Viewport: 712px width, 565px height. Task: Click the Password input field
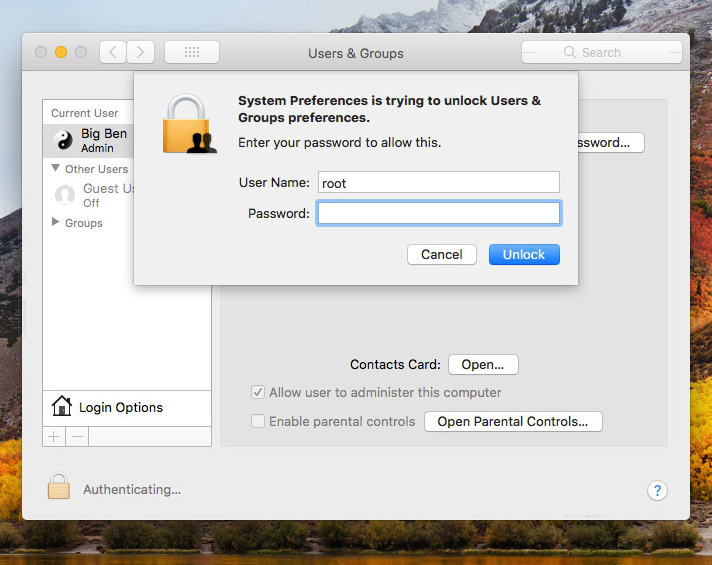(439, 213)
